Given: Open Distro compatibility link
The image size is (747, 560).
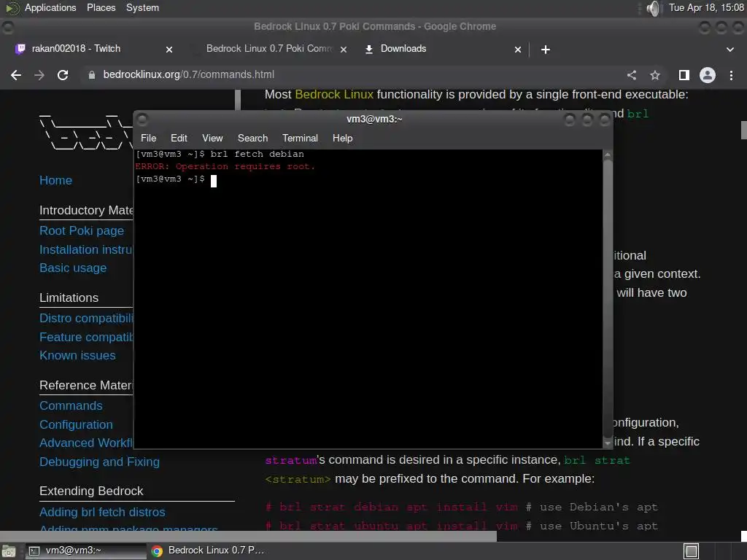Looking at the screenshot, I should point(86,318).
